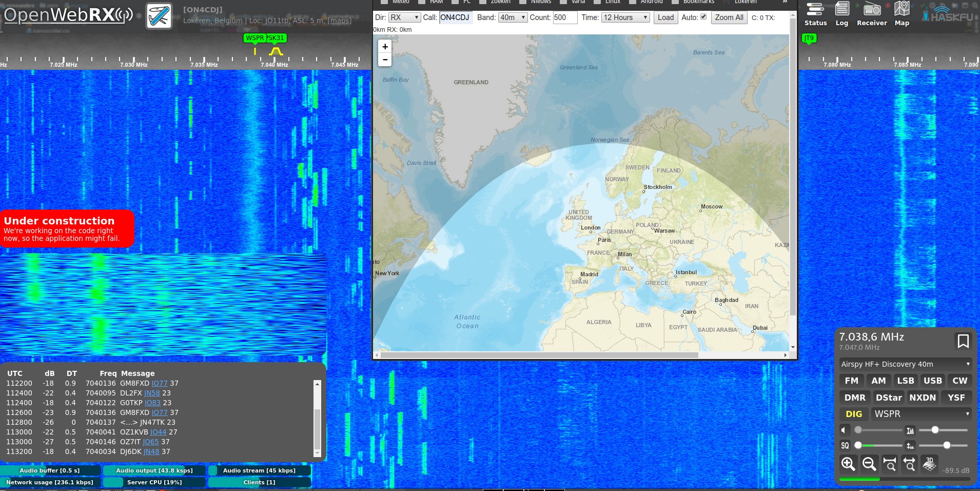Click the squelch level slider
The height and width of the screenshot is (491, 980).
879,445
